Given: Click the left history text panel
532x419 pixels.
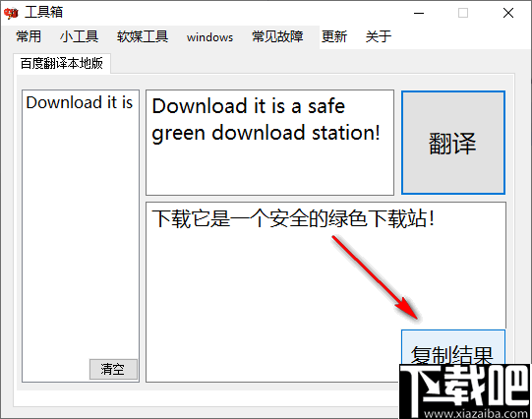Looking at the screenshot, I should coord(81,236).
